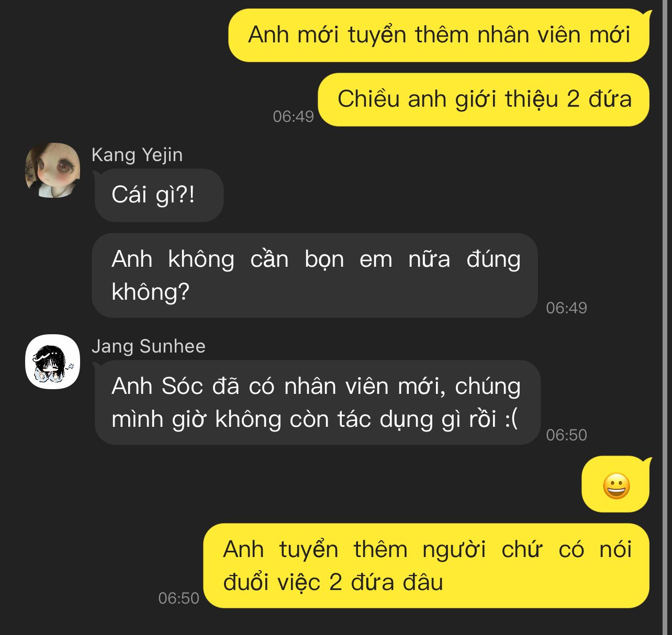Screen dimensions: 672x635
Task: Click the 'Cái gì?!' message bubble
Action: (x=159, y=195)
